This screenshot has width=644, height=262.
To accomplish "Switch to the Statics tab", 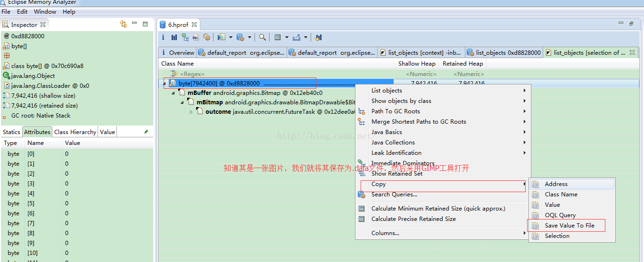I will [x=11, y=132].
